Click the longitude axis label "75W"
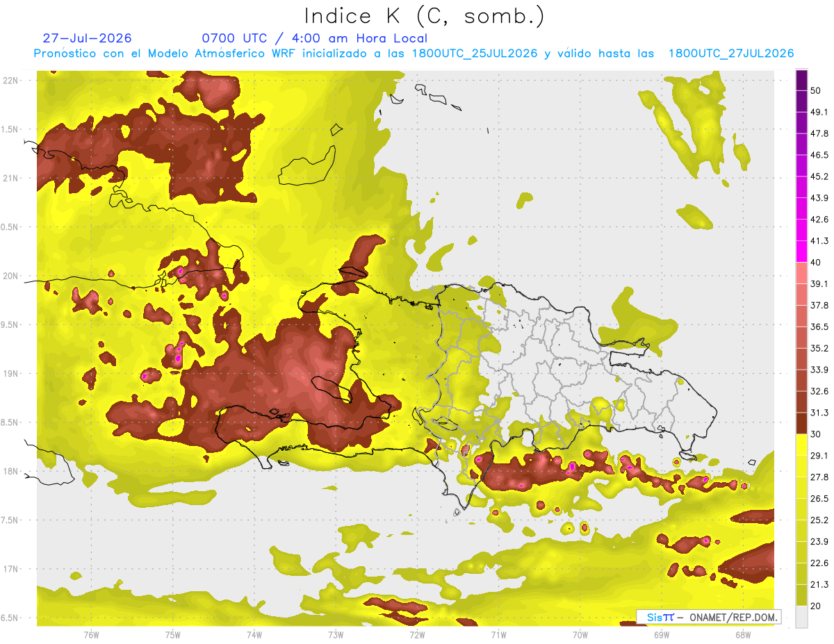The image size is (834, 644). point(173,634)
